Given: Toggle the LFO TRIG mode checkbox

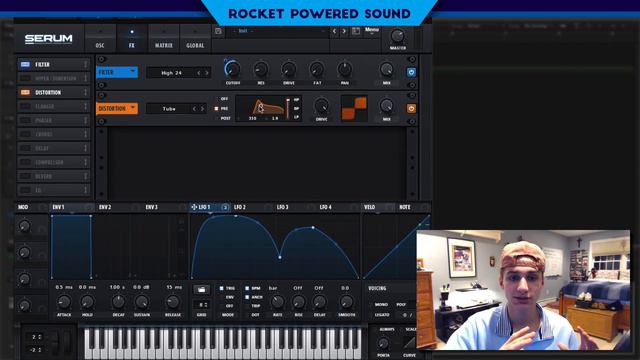Looking at the screenshot, I should click(222, 289).
